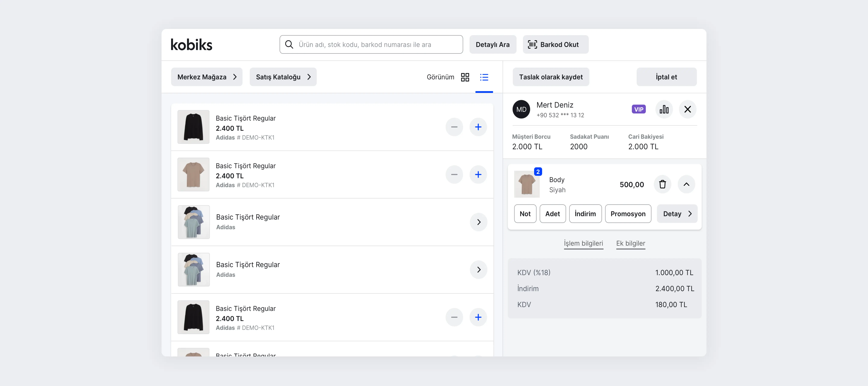Click Taslak olarak kaydet button

(551, 77)
